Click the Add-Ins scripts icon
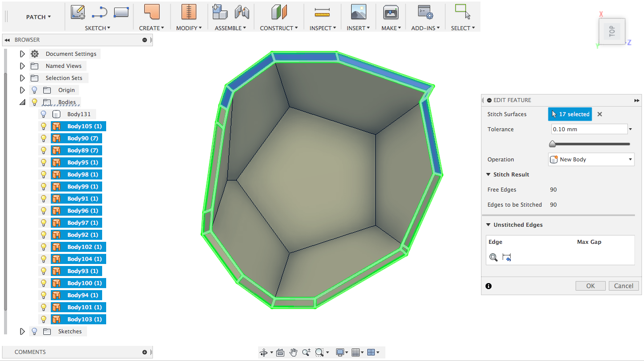Screen dimensions: 644x361 [426, 12]
